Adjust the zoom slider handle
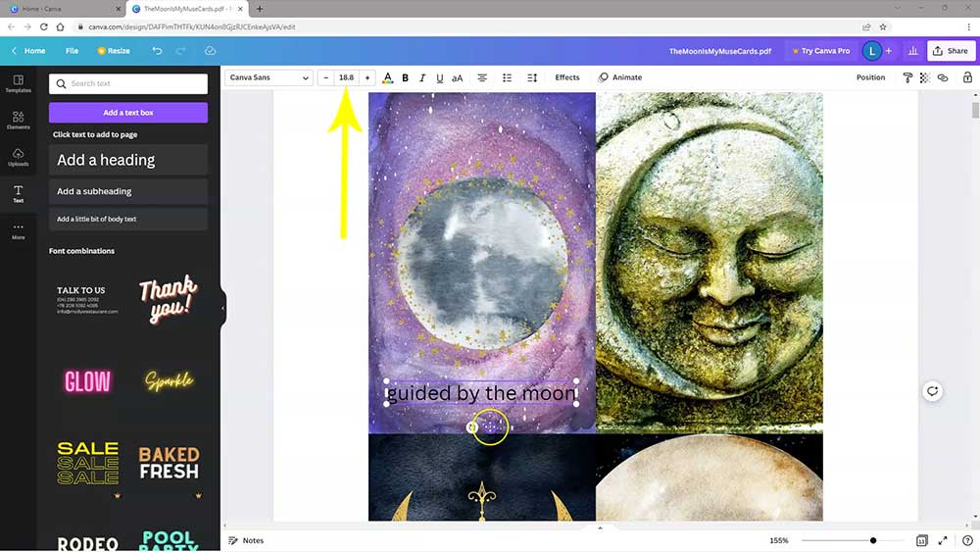Viewport: 980px width, 552px height. pos(873,540)
